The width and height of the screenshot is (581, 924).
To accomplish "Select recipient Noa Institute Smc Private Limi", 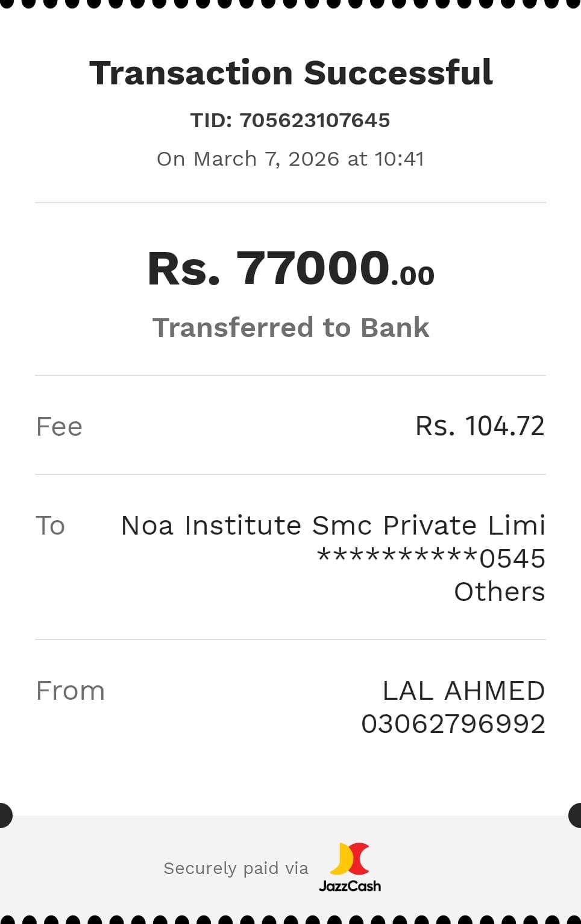I will [333, 526].
